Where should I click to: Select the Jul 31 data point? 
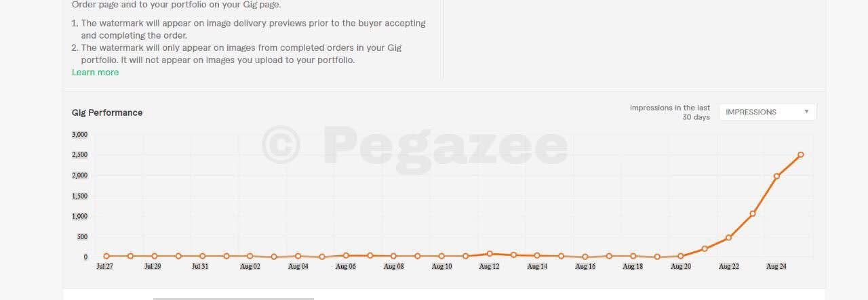tap(202, 256)
